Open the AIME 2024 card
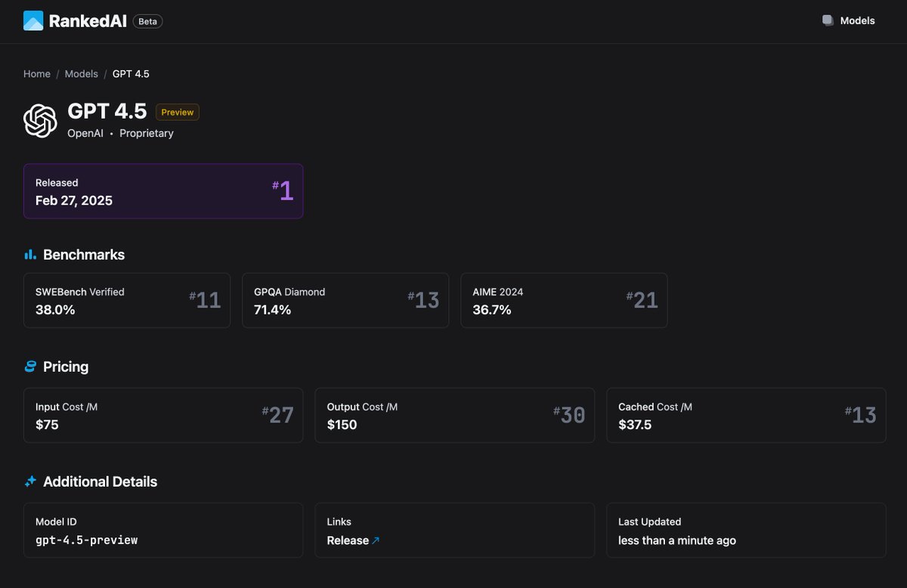The height and width of the screenshot is (588, 907). 564,300
